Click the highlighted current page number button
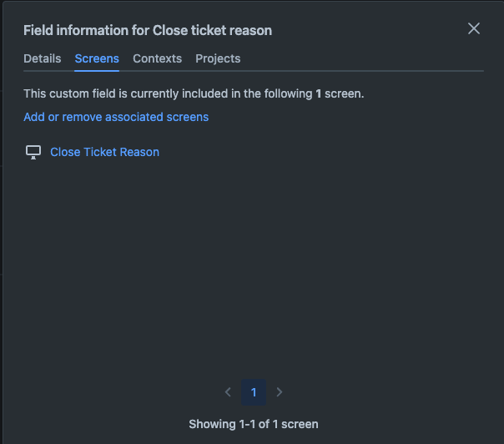504x444 pixels. point(254,392)
